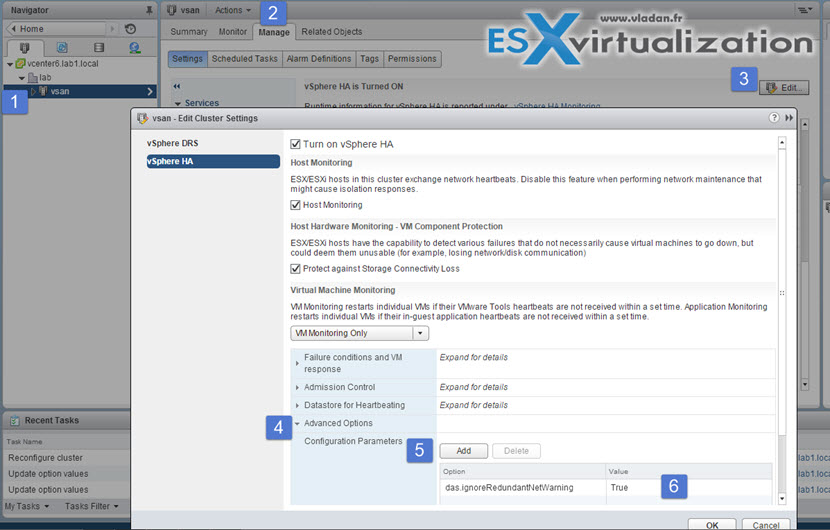The height and width of the screenshot is (530, 830).
Task: Expand the vsan cluster tree node
Action: tap(33, 92)
